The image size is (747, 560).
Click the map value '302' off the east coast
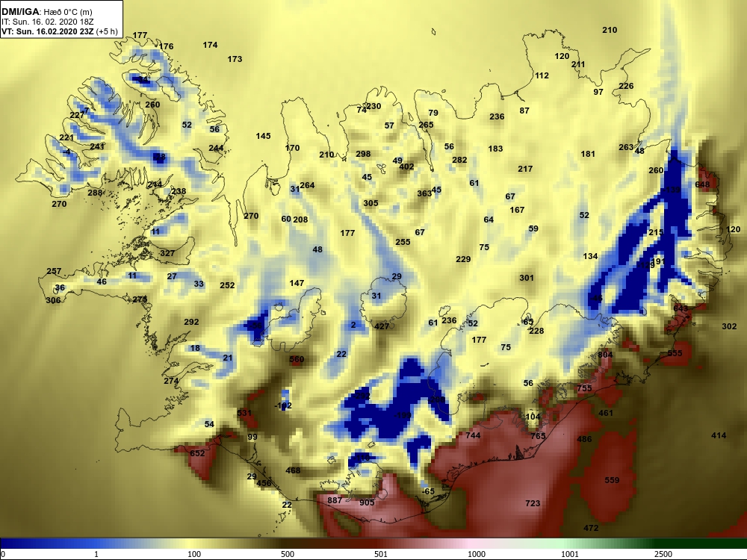coord(729,327)
